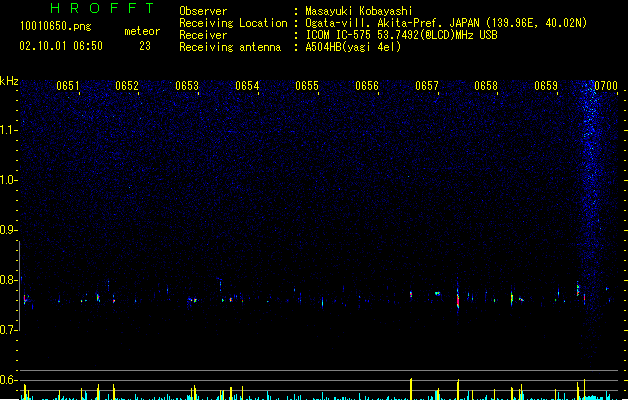Click the strong magenta meteor echo after 0657
The image size is (629, 400).
click(x=458, y=299)
